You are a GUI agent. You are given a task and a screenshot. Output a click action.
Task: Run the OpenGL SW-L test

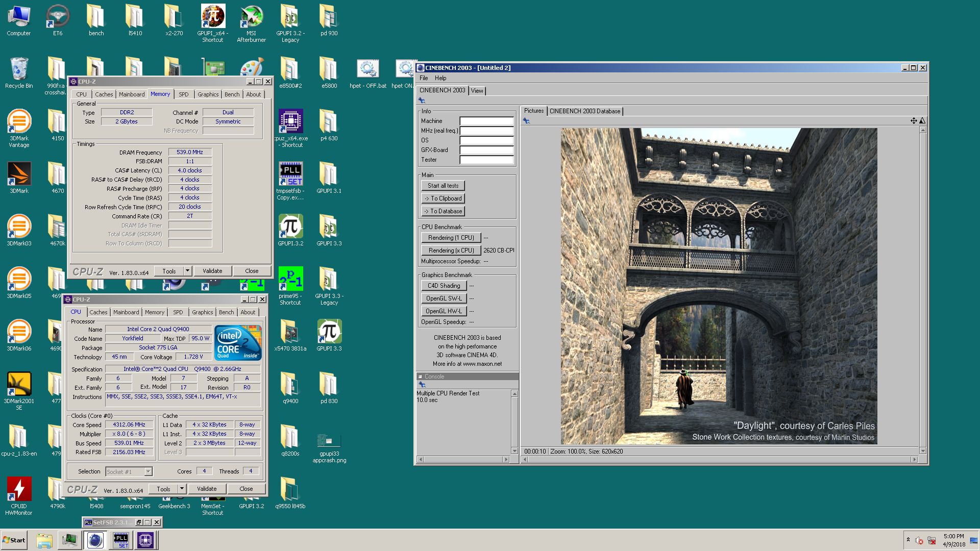pos(444,298)
